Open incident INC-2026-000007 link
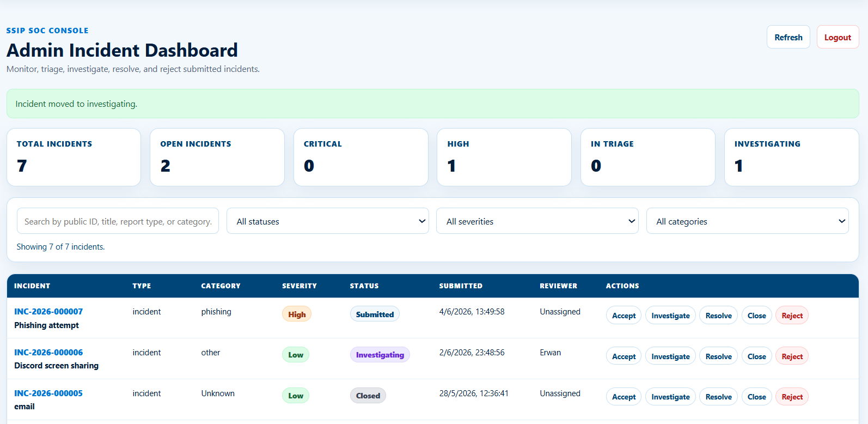 click(x=48, y=312)
